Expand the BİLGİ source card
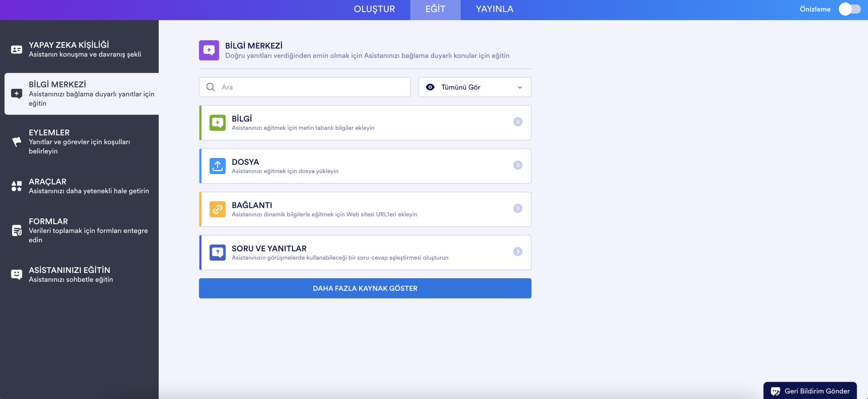868x399 pixels. click(518, 122)
